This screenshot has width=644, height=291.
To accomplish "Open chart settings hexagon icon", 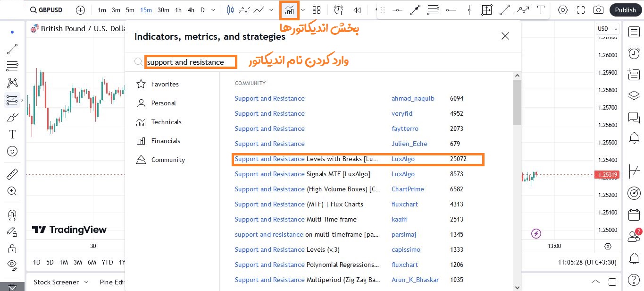I will click(x=562, y=10).
